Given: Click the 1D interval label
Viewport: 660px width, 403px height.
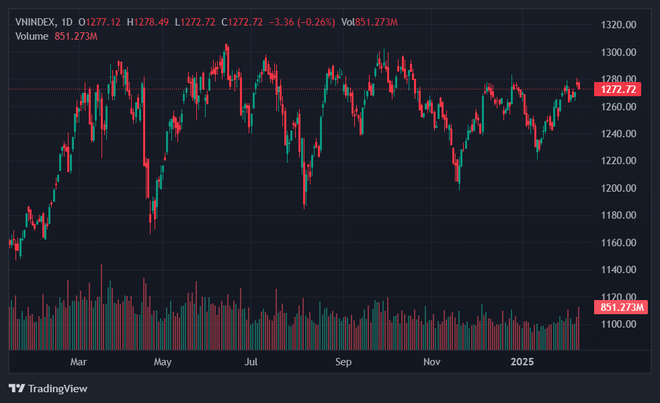Looking at the screenshot, I should (x=67, y=22).
